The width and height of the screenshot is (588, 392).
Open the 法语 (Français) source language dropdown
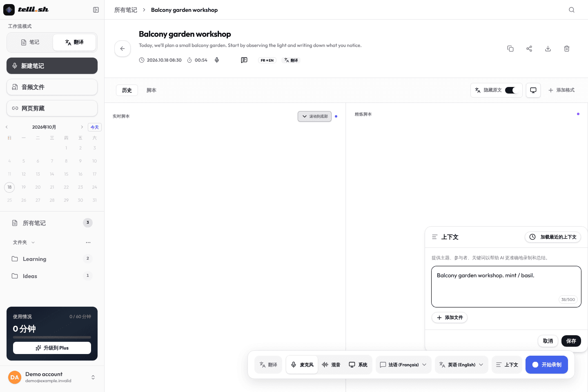point(403,365)
